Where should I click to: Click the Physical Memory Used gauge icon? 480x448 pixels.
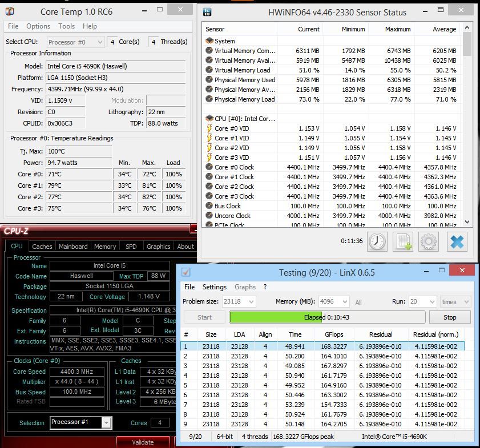[209, 79]
